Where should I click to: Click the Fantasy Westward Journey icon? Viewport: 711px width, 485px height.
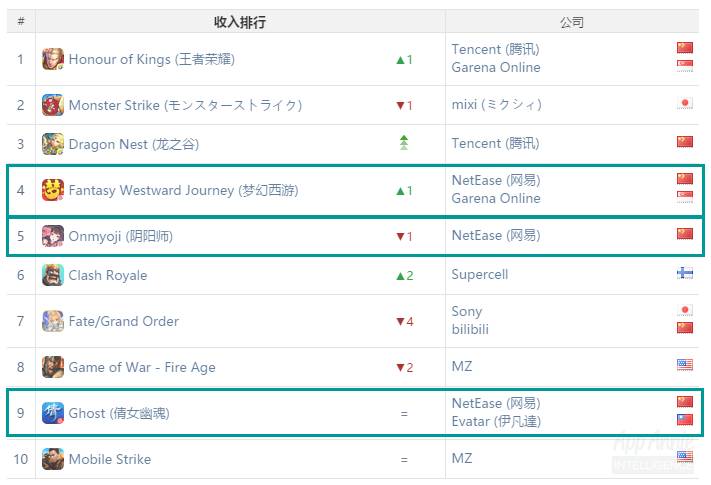coord(53,190)
